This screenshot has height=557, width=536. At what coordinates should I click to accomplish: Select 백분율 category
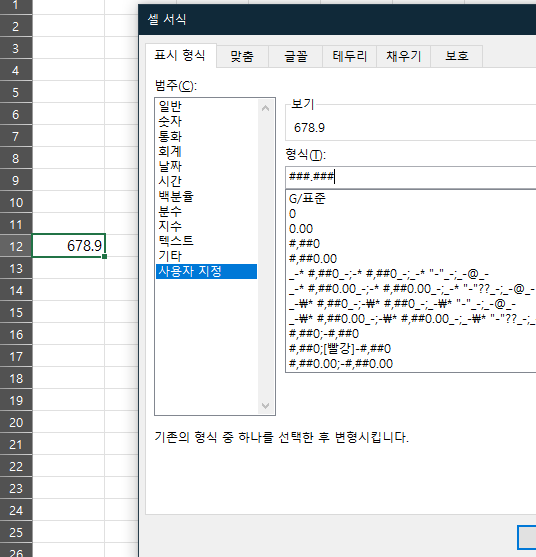click(x=206, y=196)
